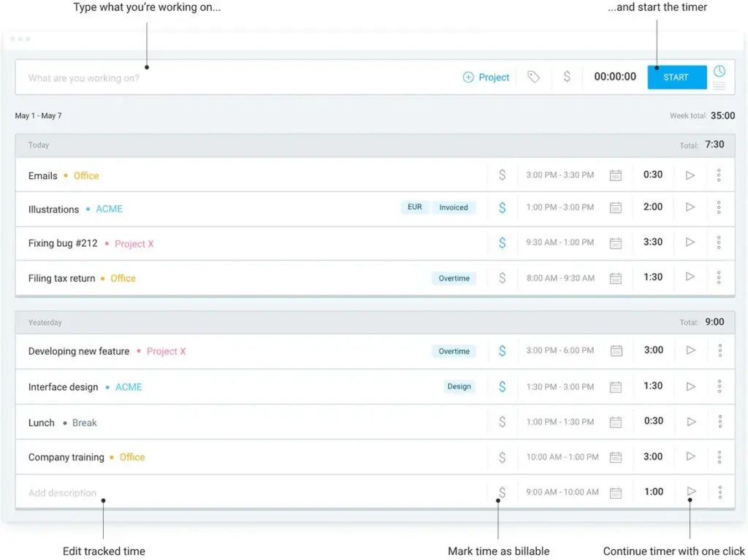Switch to manual mode with the list icon
748x560 pixels.
720,86
